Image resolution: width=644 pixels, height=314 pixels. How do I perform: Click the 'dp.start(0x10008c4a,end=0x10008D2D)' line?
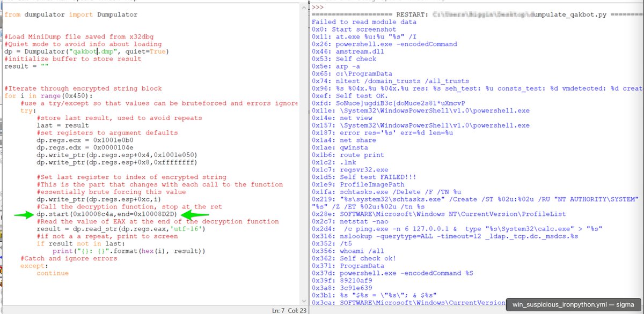click(106, 214)
